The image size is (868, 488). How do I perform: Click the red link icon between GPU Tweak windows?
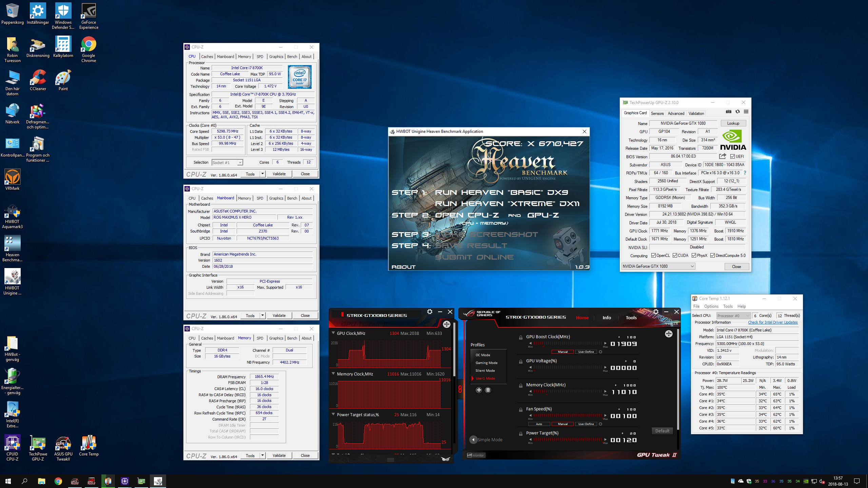[460, 389]
